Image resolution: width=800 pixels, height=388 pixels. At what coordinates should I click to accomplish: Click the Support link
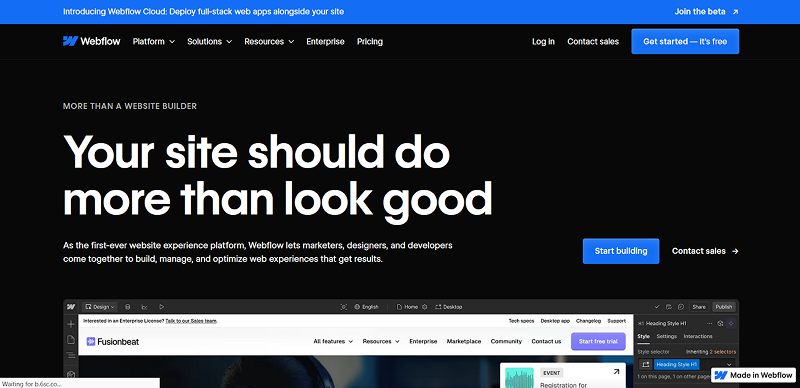click(x=617, y=321)
